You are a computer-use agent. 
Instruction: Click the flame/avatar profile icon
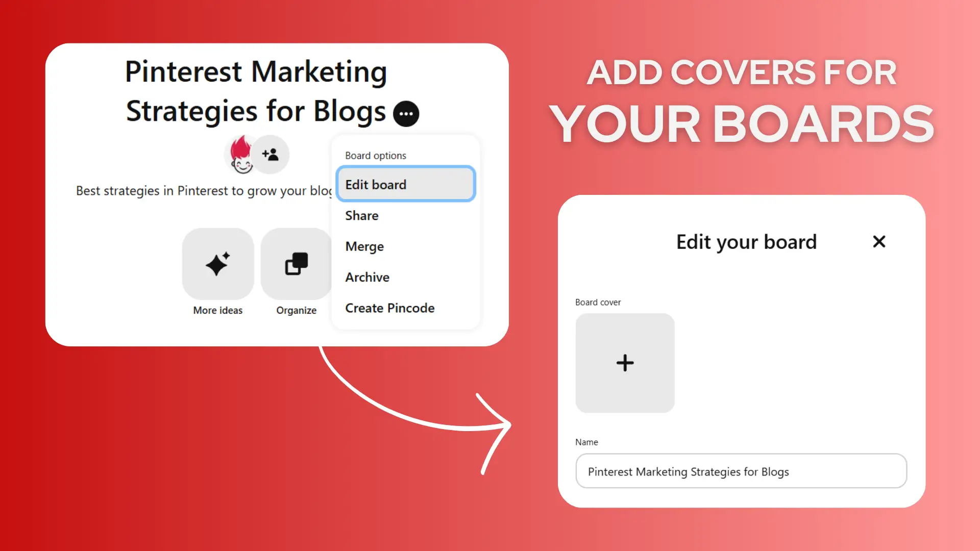(x=239, y=154)
